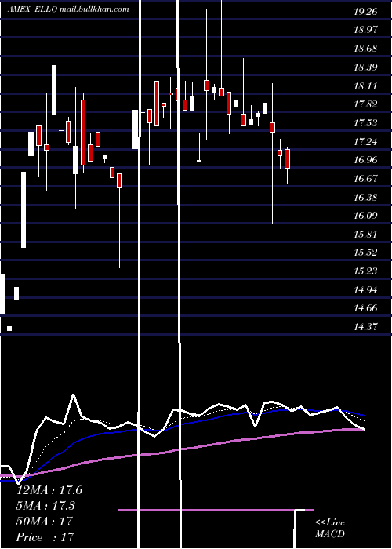The image size is (392, 549).
Task: Click the Price : 17 legend entry
Action: pos(45,537)
